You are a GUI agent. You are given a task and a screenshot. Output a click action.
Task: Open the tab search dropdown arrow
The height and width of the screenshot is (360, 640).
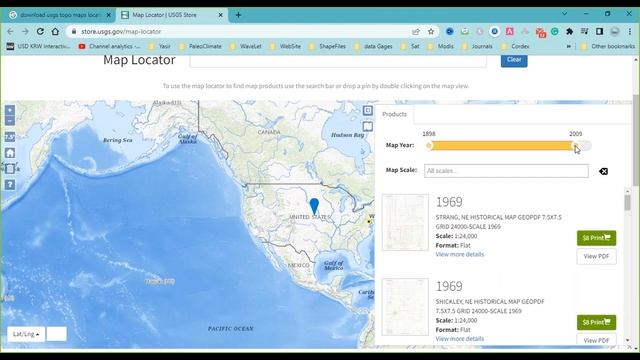pyautogui.click(x=564, y=13)
